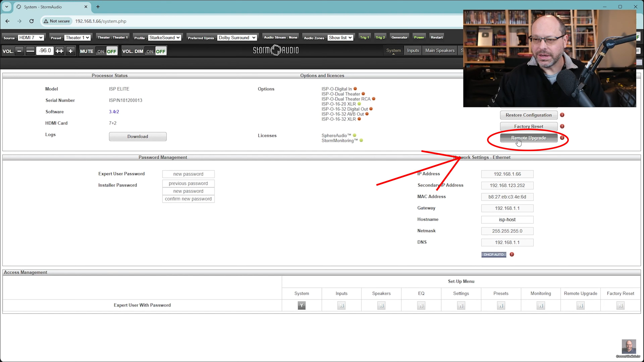Reload the system.php page
Viewport: 644px width, 362px height.
tap(32, 21)
